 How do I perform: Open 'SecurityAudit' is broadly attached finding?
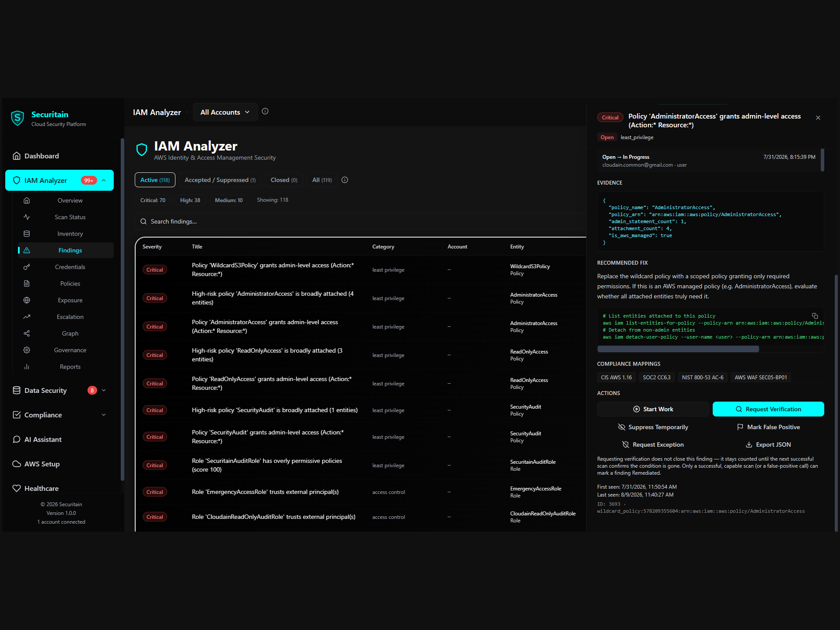point(360,410)
